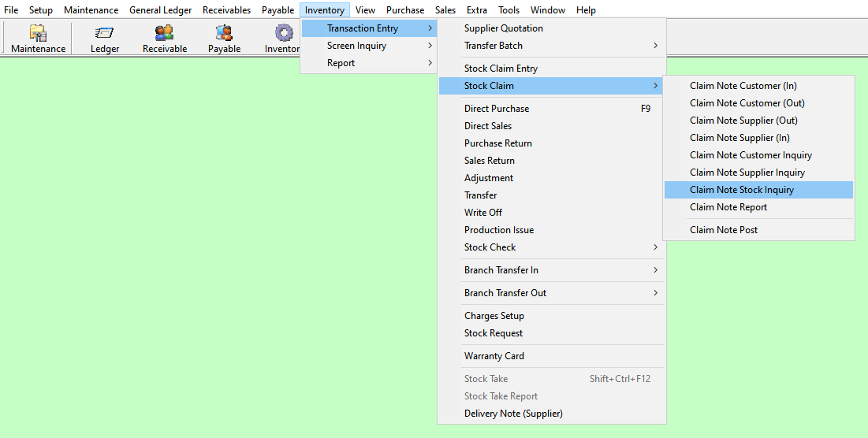
Task: Select Write Off
Action: point(552,213)
